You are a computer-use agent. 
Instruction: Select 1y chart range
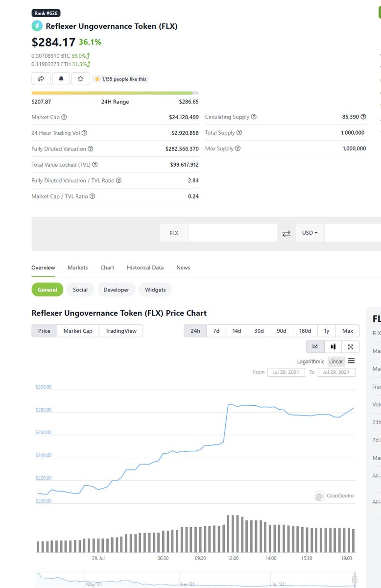[327, 331]
